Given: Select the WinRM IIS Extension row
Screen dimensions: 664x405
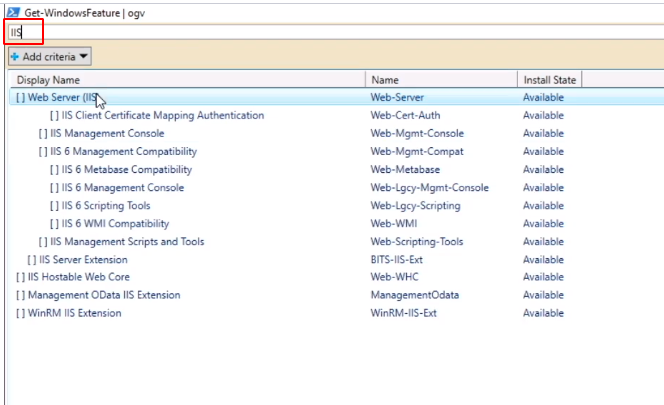Looking at the screenshot, I should click(x=336, y=313).
